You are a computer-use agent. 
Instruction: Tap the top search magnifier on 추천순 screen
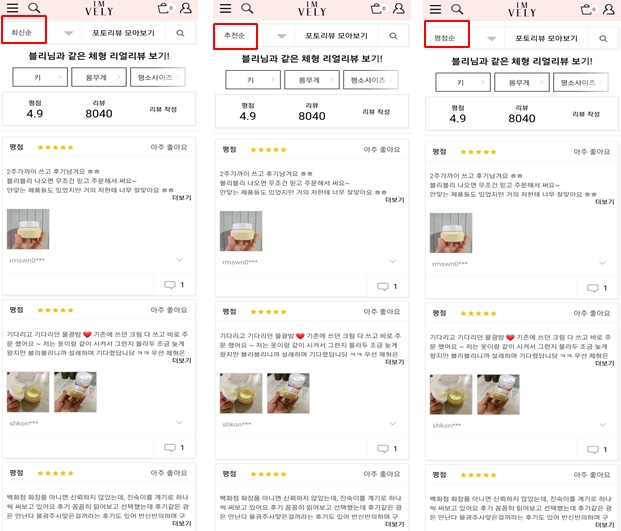click(x=247, y=8)
